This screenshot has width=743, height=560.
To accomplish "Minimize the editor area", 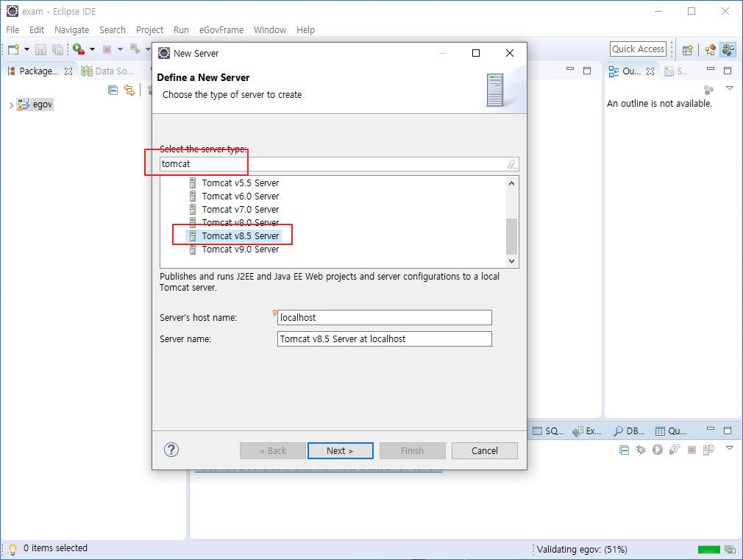I will [570, 69].
